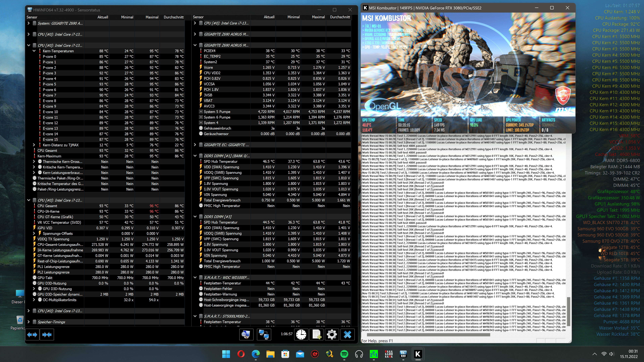Collapse the Kern-Temperaturen tree node
The height and width of the screenshot is (362, 644).
(34, 51)
